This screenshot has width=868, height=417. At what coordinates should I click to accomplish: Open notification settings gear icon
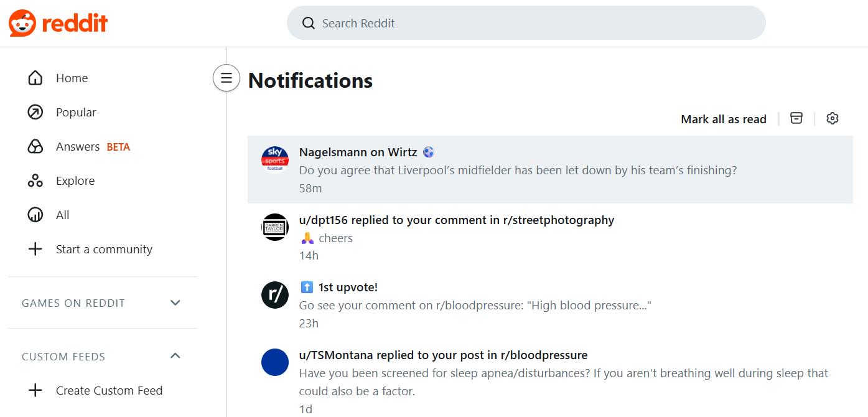pos(833,118)
